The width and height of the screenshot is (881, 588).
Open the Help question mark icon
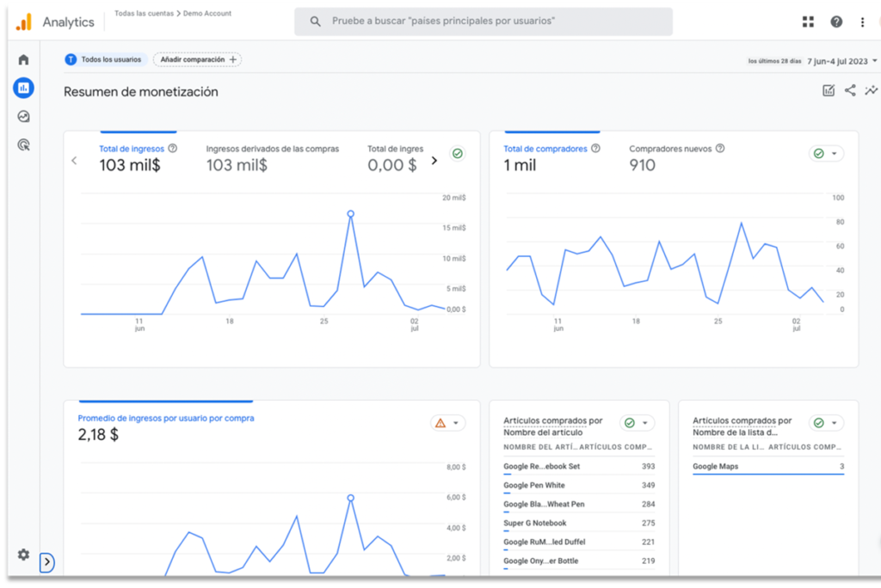click(x=836, y=21)
